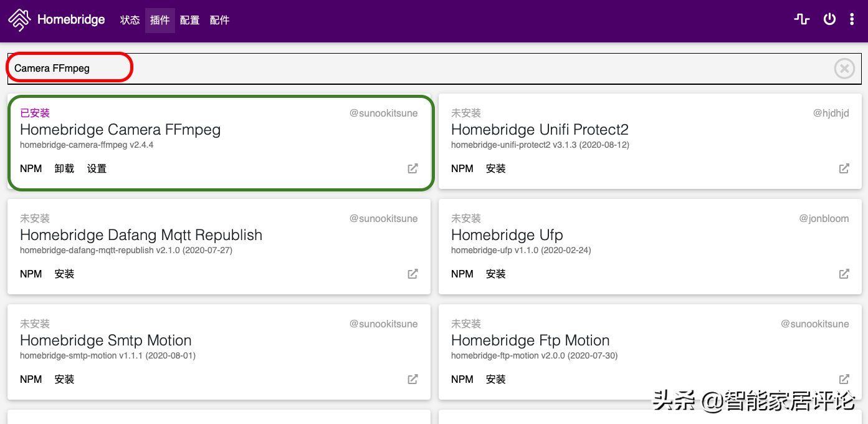The width and height of the screenshot is (868, 424).
Task: Click 未安装 label on Unifi Protect2 card
Action: (x=466, y=113)
